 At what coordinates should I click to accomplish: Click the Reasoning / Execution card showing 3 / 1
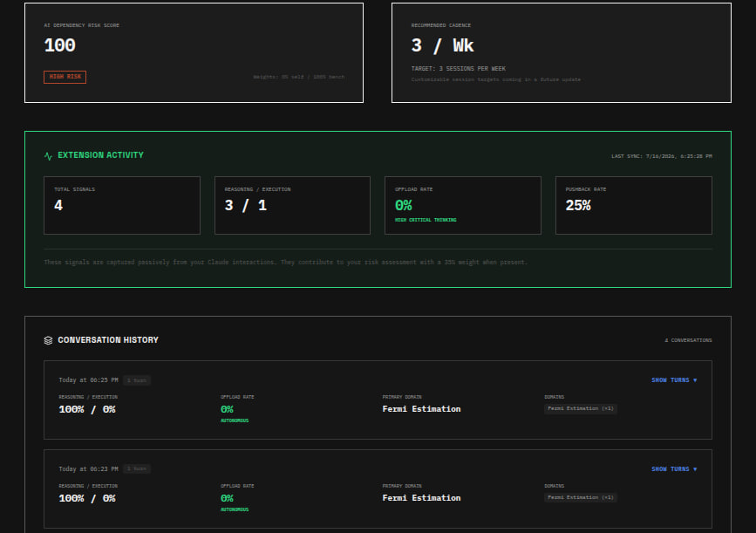click(x=292, y=206)
